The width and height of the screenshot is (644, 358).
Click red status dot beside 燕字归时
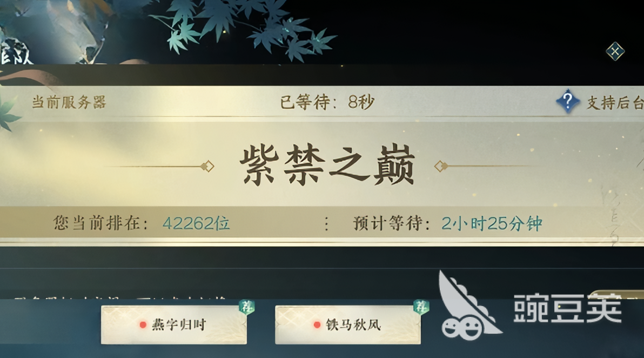[143, 325]
